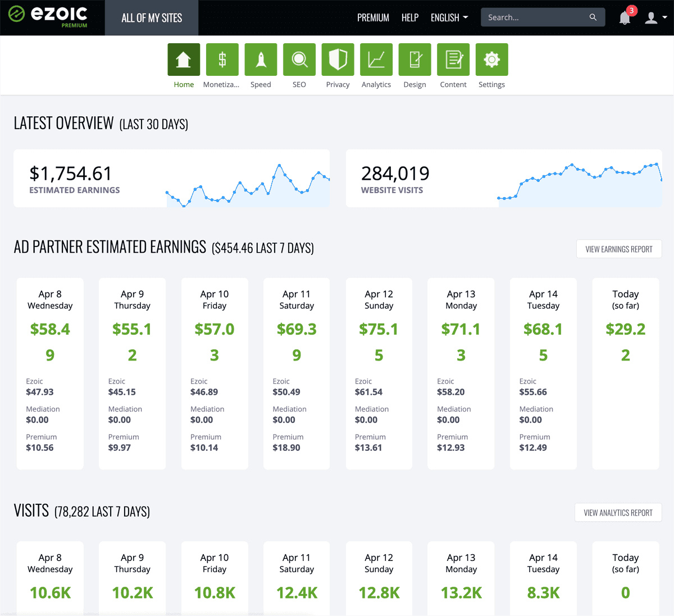Click the Premium value $12.93
Image resolution: width=674 pixels, height=616 pixels.
point(451,448)
